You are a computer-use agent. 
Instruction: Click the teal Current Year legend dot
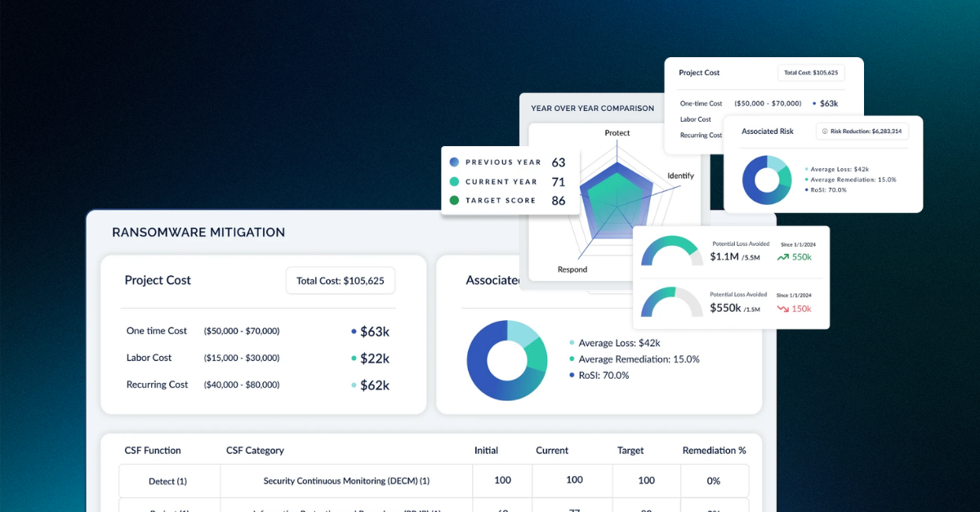454,181
